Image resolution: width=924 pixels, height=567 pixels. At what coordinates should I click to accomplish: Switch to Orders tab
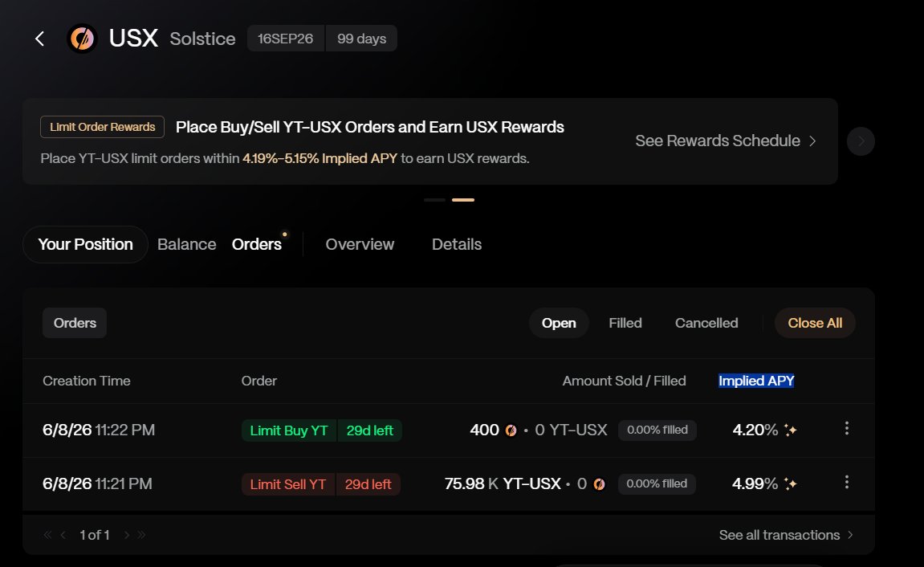tap(256, 244)
